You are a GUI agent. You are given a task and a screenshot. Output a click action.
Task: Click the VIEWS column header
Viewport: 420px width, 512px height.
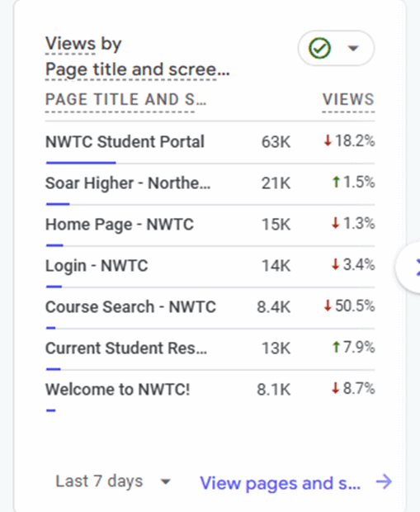tap(348, 99)
